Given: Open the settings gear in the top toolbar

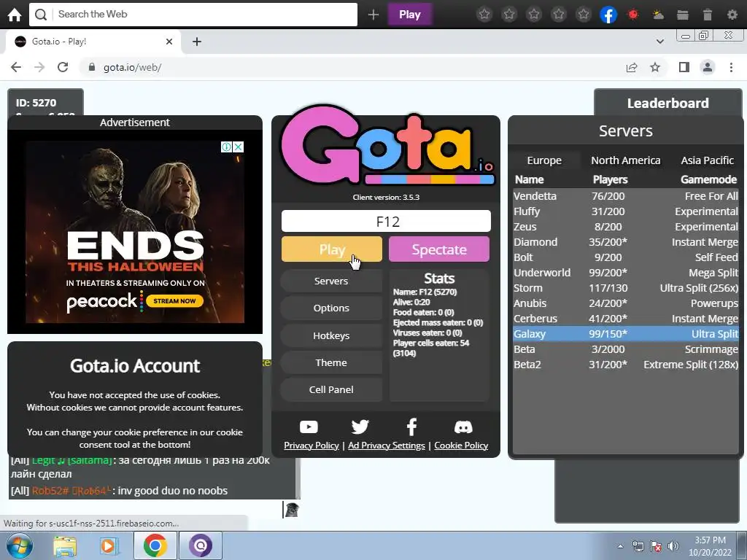Looking at the screenshot, I should pyautogui.click(x=732, y=15).
